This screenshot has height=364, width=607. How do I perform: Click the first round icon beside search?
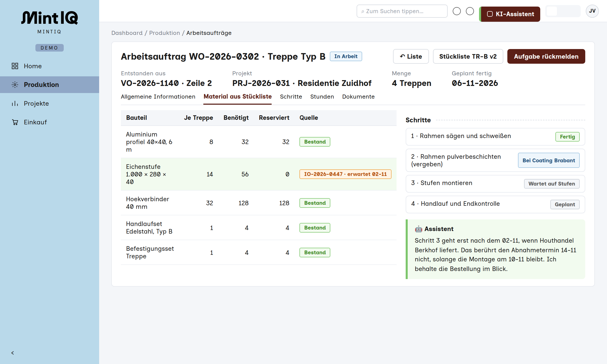[x=457, y=11]
